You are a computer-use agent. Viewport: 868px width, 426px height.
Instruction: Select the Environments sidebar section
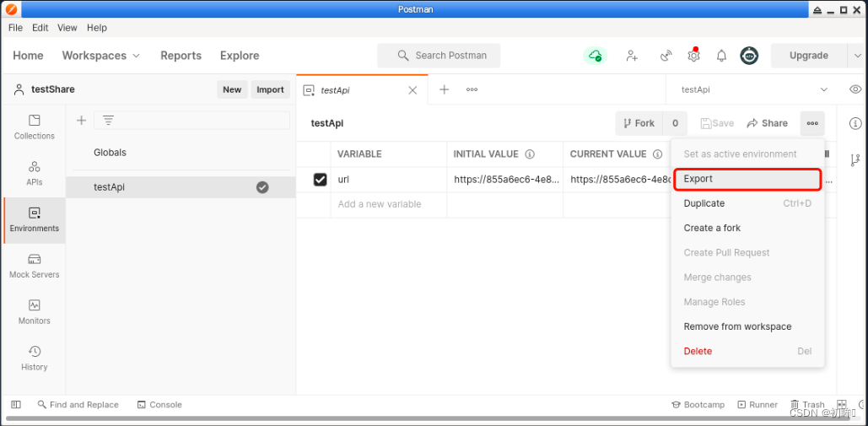35,219
